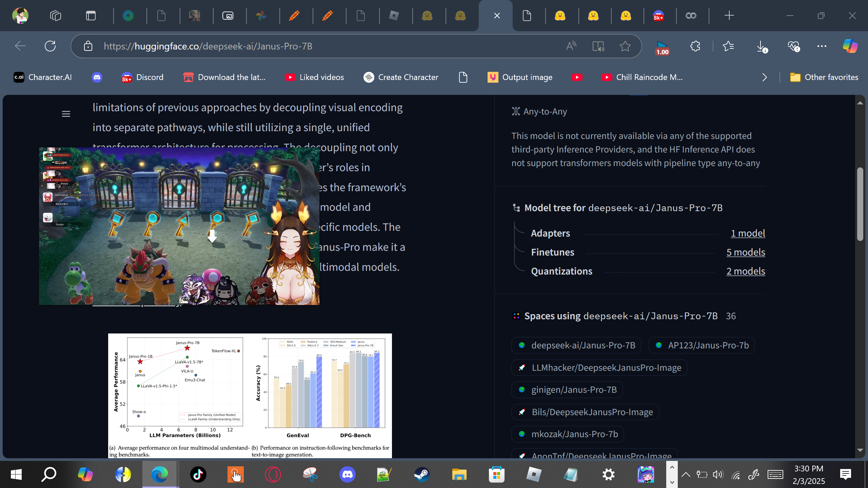Switch to the tab with the picture frame icon
868x488 pixels.
pyautogui.click(x=228, y=16)
